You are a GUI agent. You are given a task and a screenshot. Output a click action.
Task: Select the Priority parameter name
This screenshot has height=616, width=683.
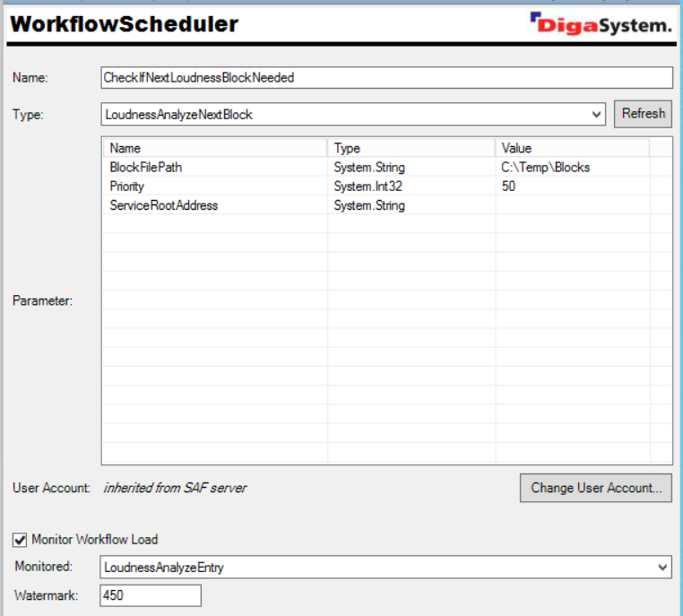coord(127,187)
